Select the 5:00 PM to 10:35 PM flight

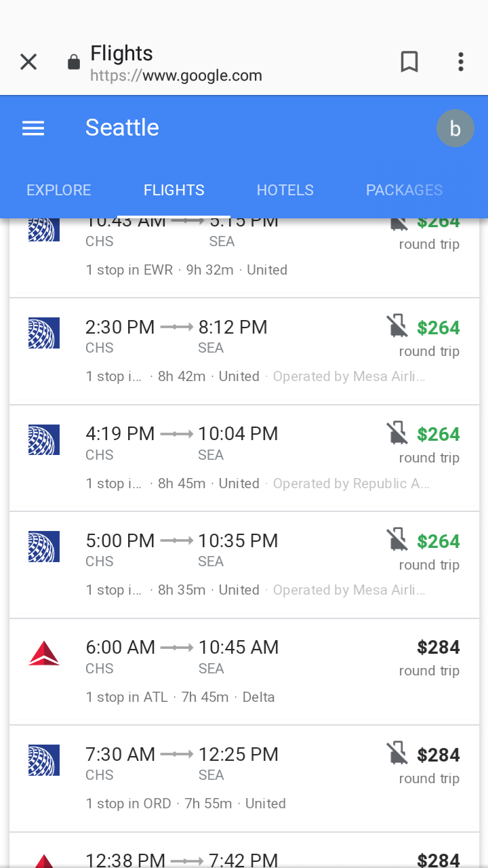click(244, 564)
